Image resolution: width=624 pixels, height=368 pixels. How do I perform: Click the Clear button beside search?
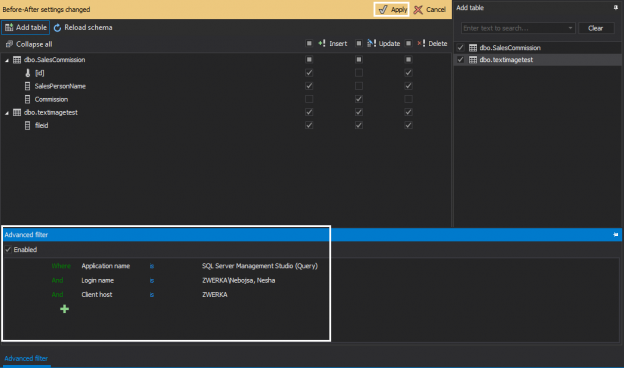pyautogui.click(x=595, y=28)
